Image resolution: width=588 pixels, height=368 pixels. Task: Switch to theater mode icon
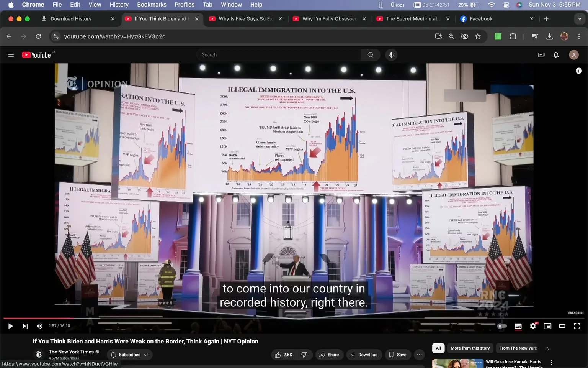[562, 326]
